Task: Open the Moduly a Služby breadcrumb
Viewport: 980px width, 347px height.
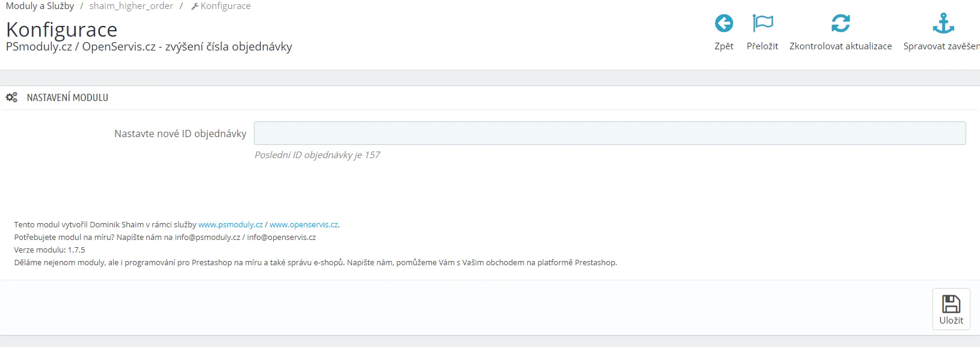Action: [x=40, y=6]
